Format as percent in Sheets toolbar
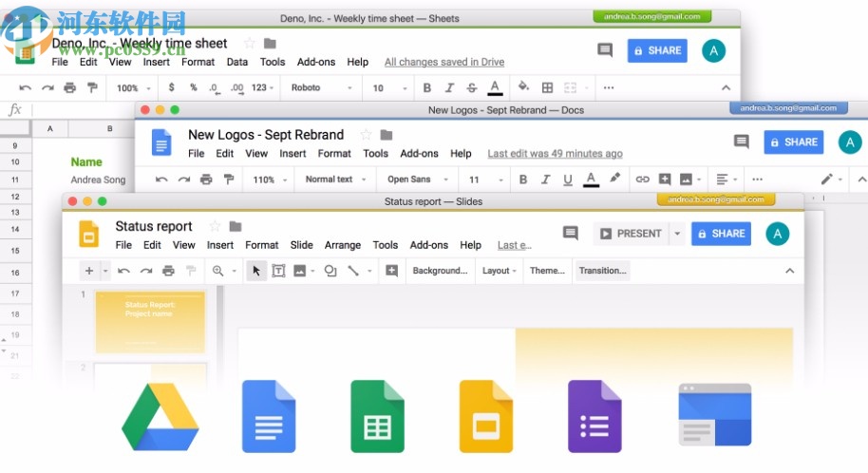The width and height of the screenshot is (868, 473). tap(193, 87)
